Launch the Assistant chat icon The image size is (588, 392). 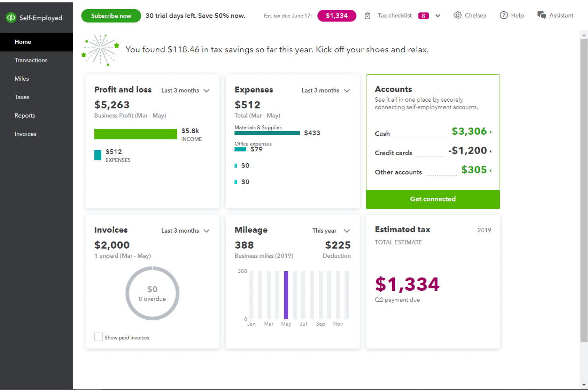(542, 15)
